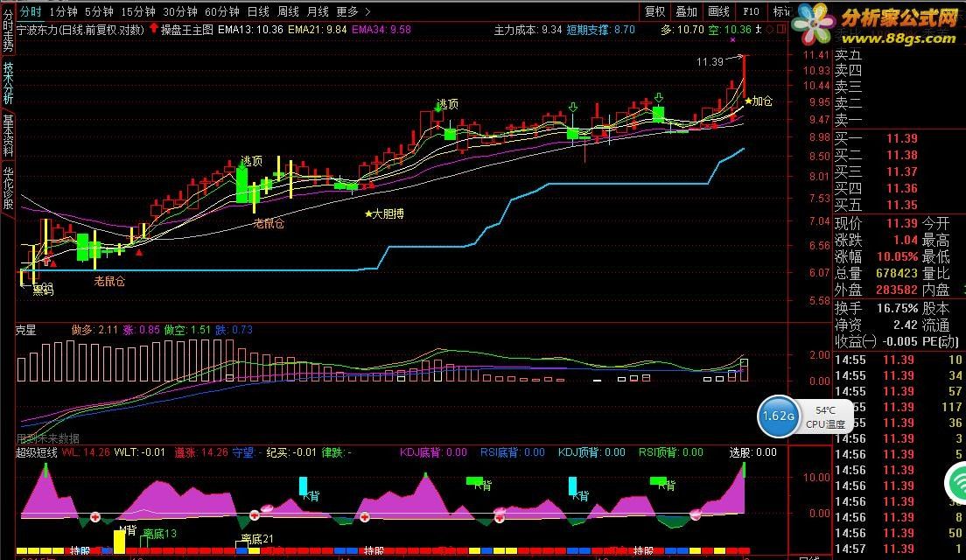Click the 超级短线 indicator title
The width and height of the screenshot is (966, 560).
(x=37, y=452)
